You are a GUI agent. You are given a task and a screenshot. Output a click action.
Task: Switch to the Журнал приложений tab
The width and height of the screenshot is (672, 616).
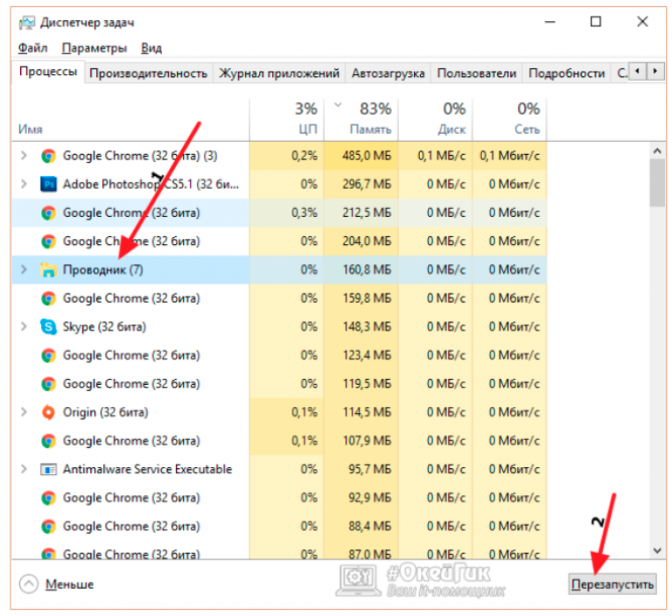click(x=279, y=73)
